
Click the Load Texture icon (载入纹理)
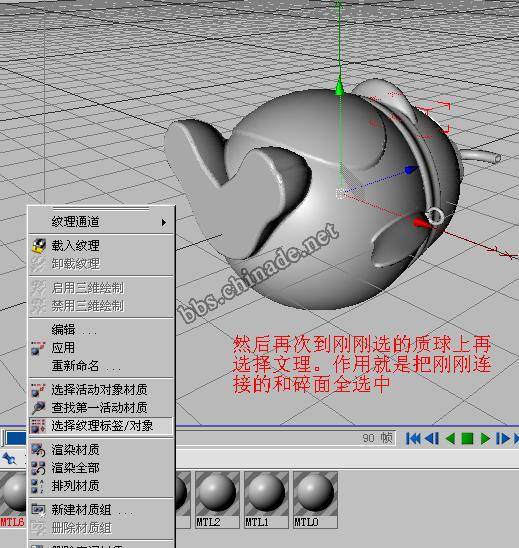[x=39, y=246]
